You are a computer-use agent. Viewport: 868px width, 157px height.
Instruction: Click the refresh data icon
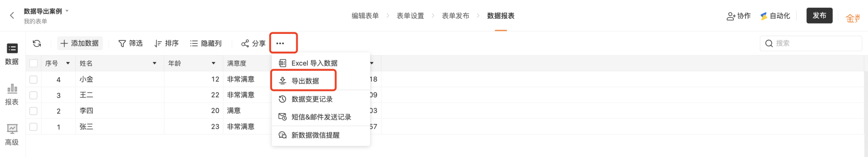click(37, 43)
